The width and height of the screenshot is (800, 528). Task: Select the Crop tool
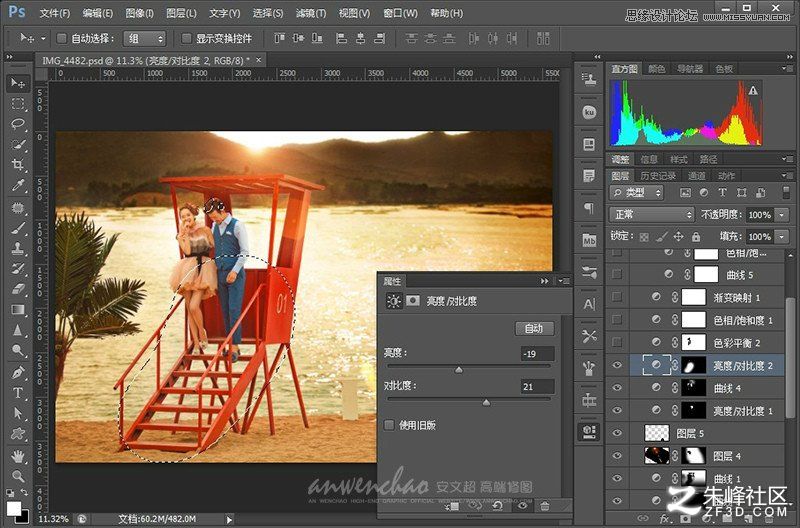(18, 165)
